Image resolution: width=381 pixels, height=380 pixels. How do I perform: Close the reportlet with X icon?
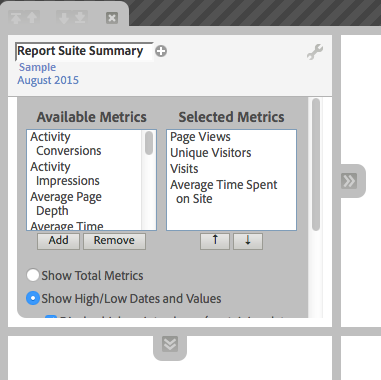point(112,18)
